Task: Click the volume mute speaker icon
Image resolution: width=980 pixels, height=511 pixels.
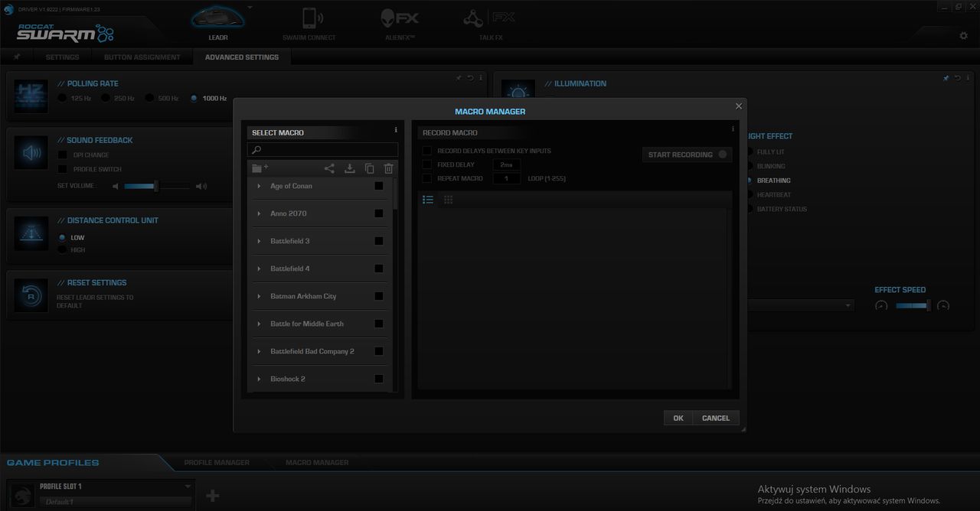Action: point(116,186)
